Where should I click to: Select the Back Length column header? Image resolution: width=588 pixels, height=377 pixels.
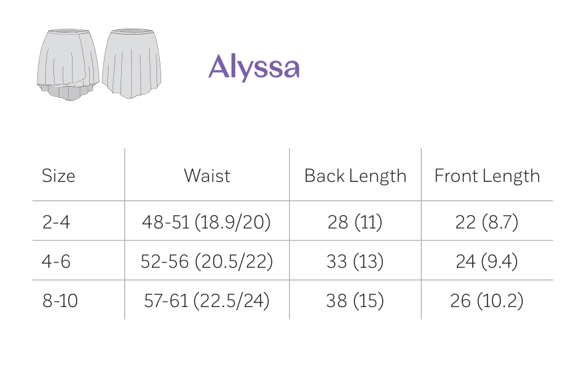[x=355, y=176]
